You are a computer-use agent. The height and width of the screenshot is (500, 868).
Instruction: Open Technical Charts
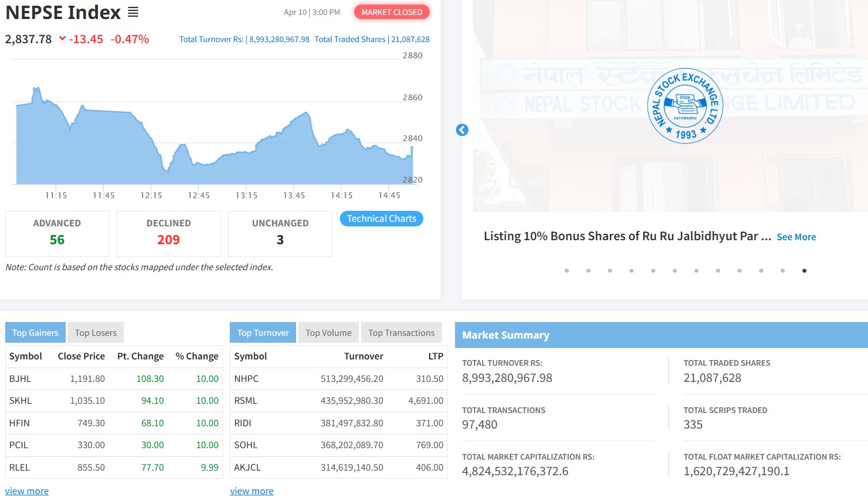pos(381,219)
